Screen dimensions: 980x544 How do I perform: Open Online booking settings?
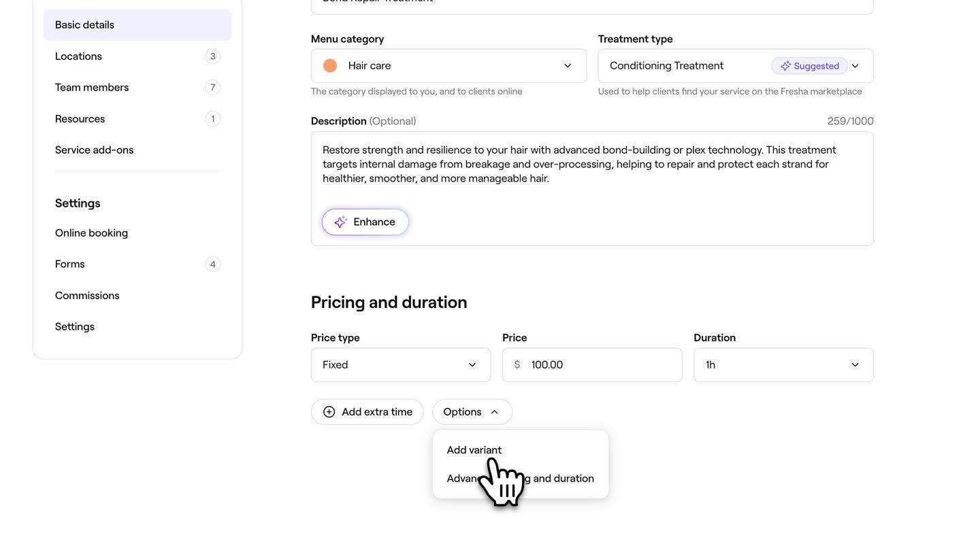(x=92, y=233)
